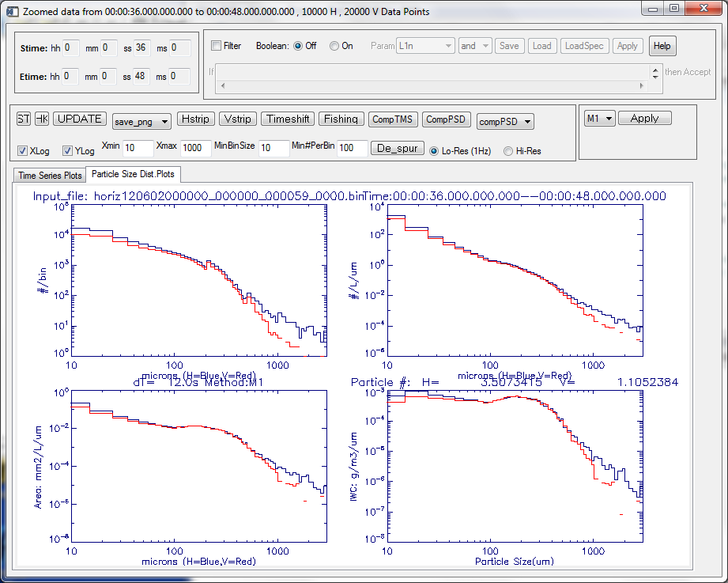Viewport: 728px width, 583px height.
Task: Open the M1 method dropdown
Action: pos(598,119)
